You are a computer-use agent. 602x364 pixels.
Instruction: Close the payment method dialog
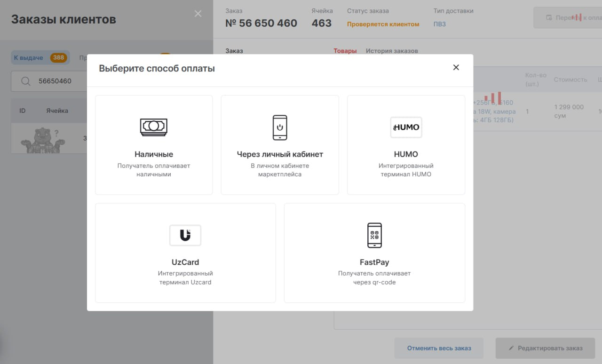[x=456, y=67]
